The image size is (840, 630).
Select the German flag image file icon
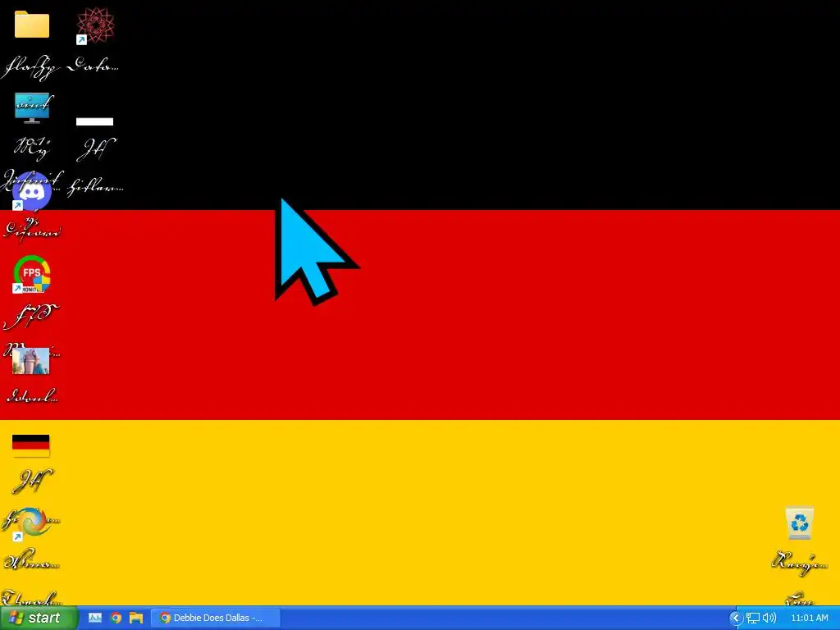click(x=30, y=445)
